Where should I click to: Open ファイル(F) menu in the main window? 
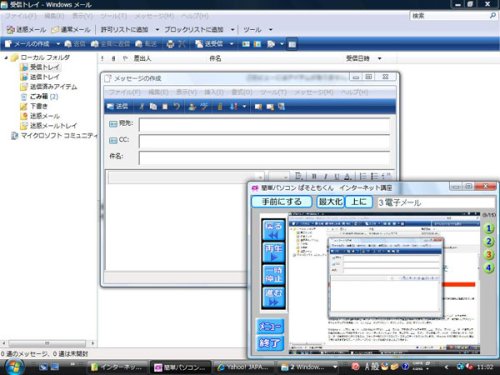pos(20,16)
